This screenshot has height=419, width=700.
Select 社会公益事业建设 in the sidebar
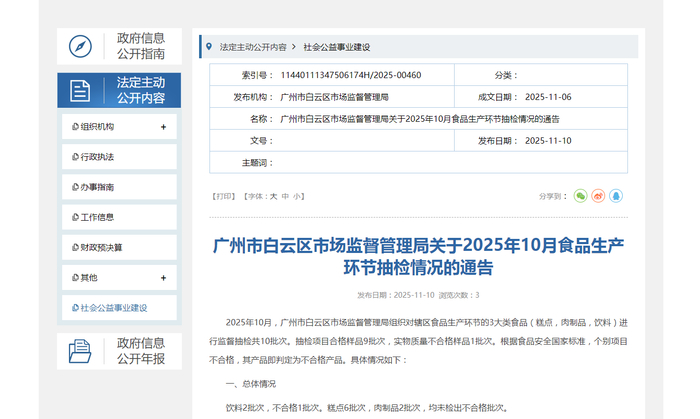tap(113, 307)
